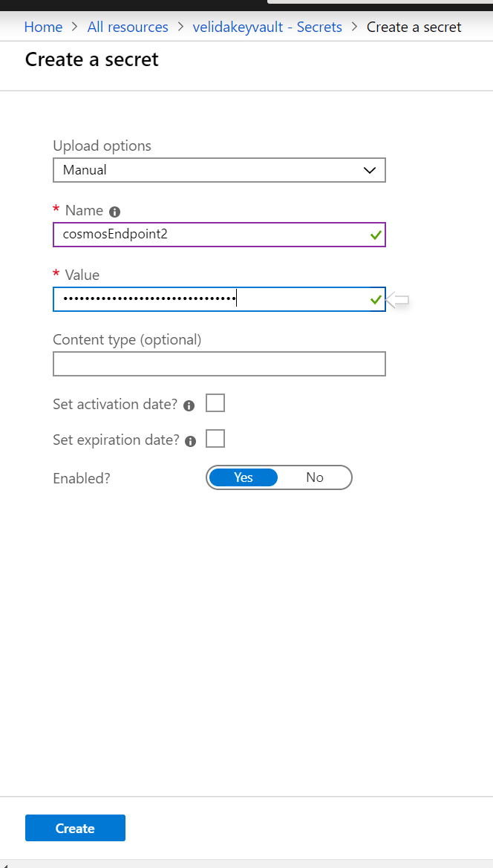Focus the Content type input field
The width and height of the screenshot is (493, 868).
tap(219, 365)
